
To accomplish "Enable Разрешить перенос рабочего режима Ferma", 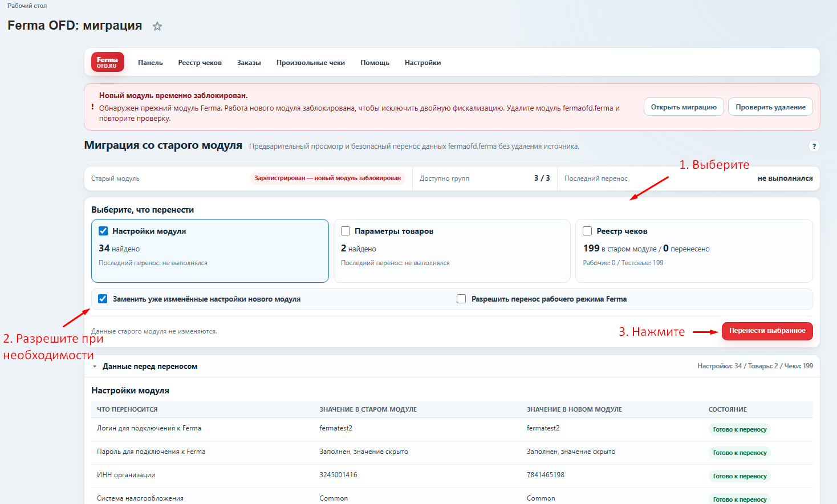I will point(461,299).
